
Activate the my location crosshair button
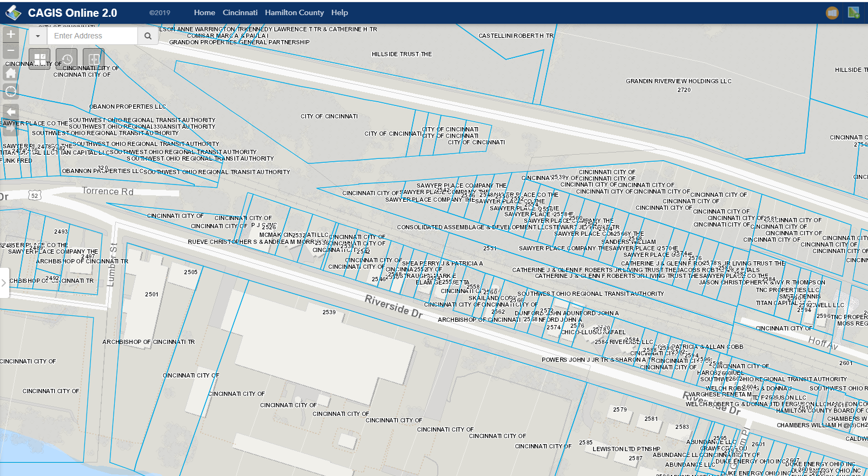pyautogui.click(x=11, y=91)
